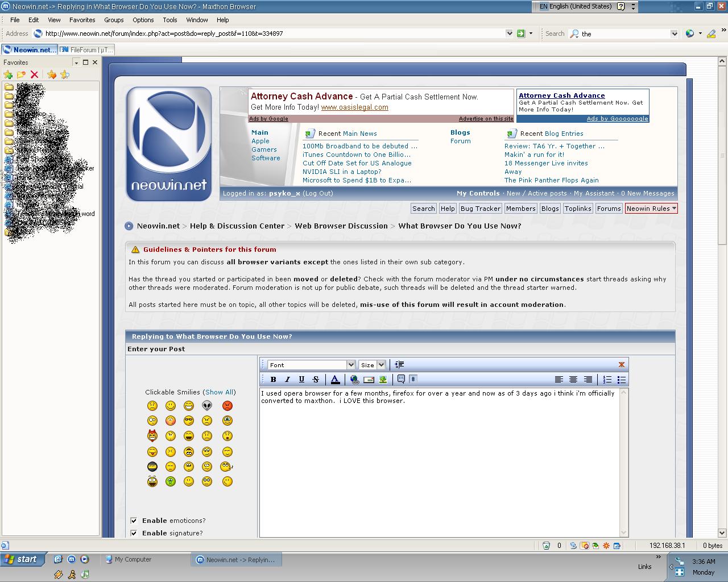Click inside the post message text area
728x582 pixels.
pos(439,460)
